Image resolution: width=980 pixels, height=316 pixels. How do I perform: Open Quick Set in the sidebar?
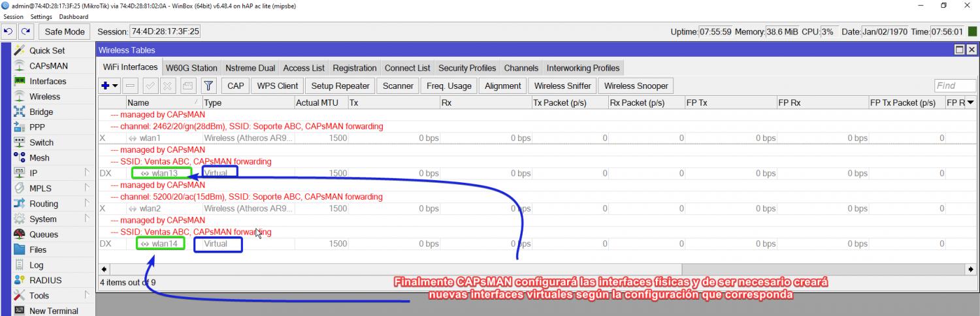[46, 50]
